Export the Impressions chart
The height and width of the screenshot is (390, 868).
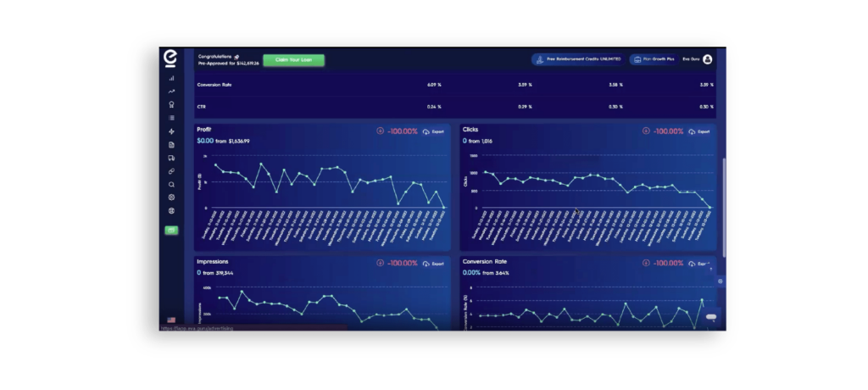pyautogui.click(x=433, y=264)
